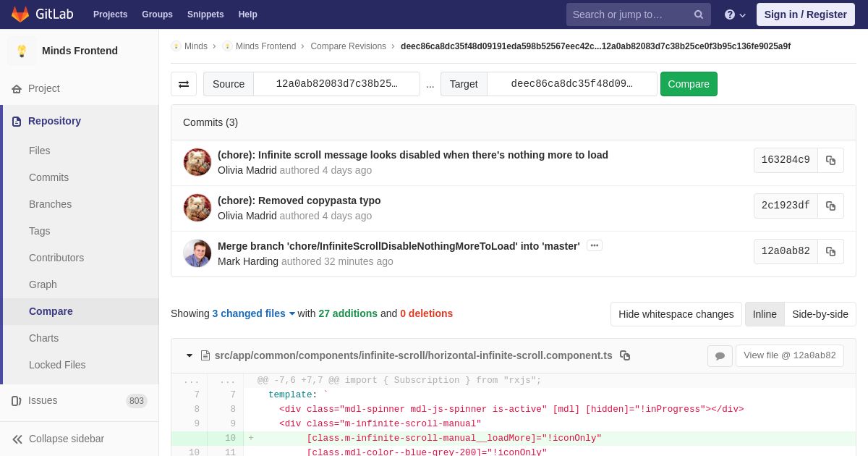Click Olivia Madrid avatar on first commit

point(197,162)
